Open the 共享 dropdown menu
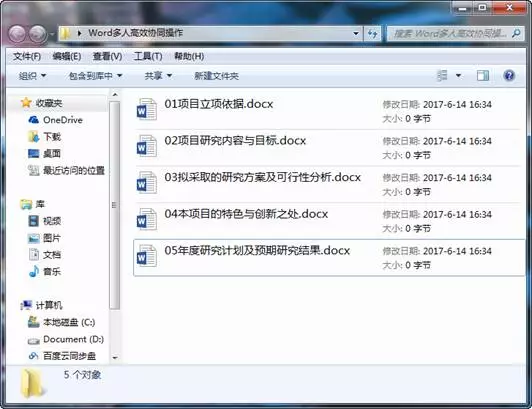This screenshot has height=409, width=532. [158, 76]
